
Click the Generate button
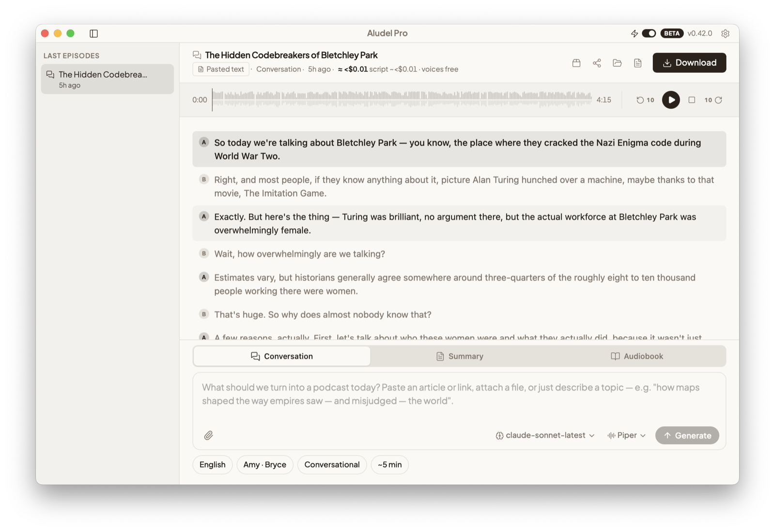(687, 435)
